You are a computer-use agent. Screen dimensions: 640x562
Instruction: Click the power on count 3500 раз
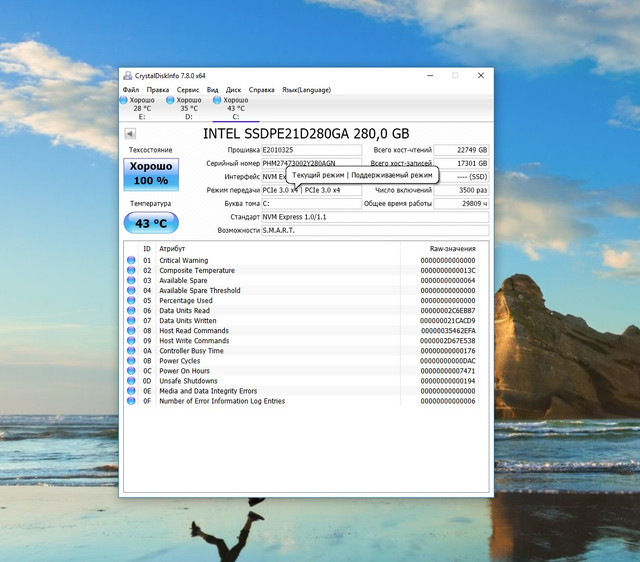pos(461,190)
